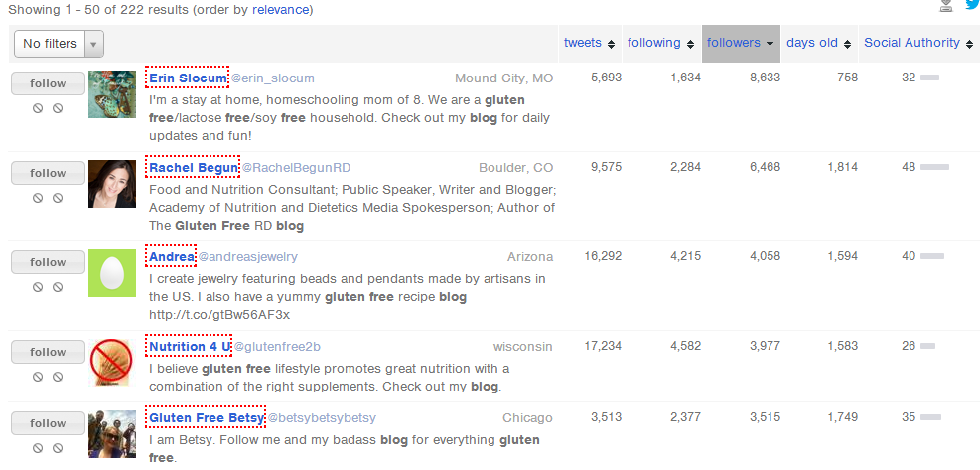The image size is (980, 470).
Task: Sort the list by tweets column
Action: (x=589, y=43)
